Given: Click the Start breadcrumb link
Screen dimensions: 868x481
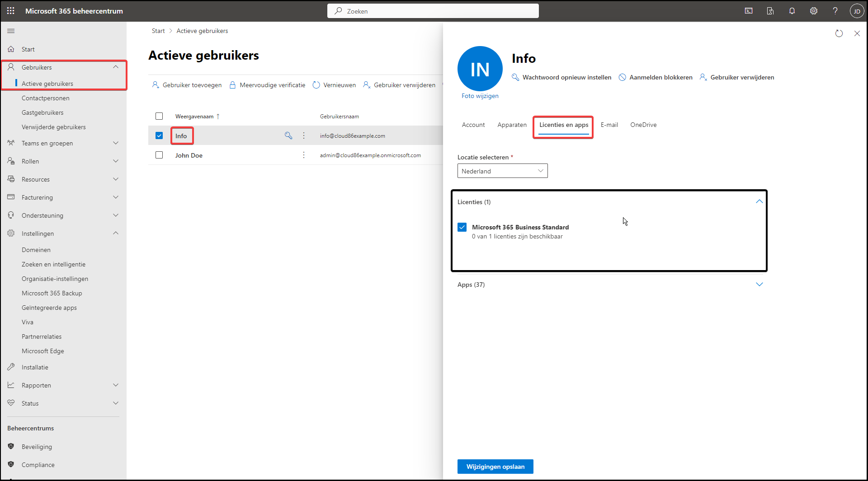Looking at the screenshot, I should (158, 31).
